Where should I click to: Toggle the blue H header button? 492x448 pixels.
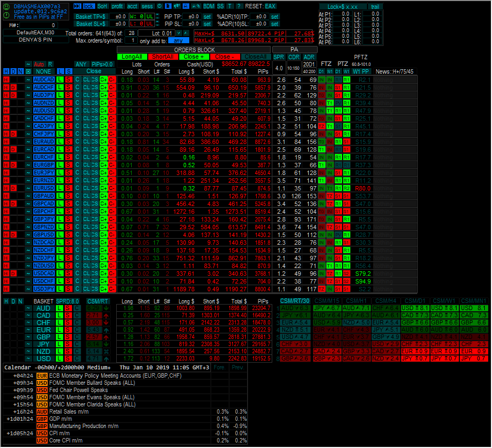pos(6,71)
